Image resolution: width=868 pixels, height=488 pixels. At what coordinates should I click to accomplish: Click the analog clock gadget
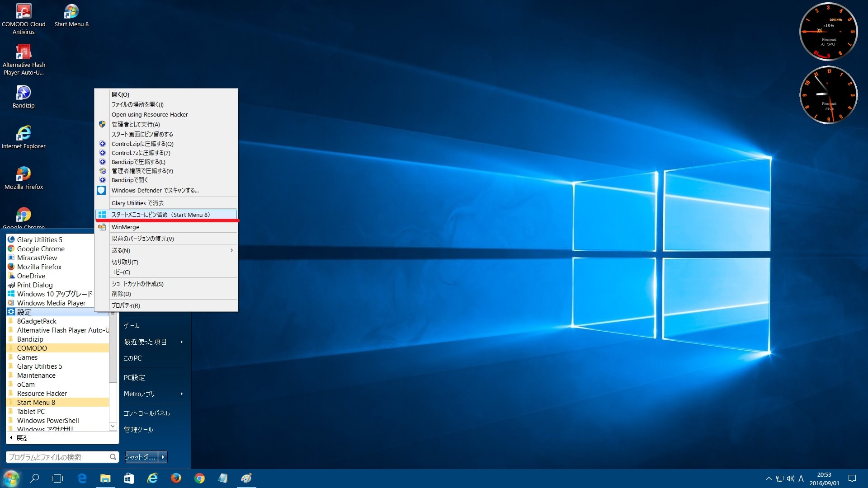pos(828,95)
